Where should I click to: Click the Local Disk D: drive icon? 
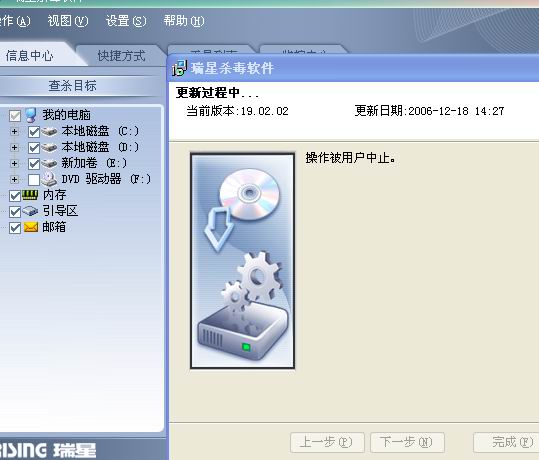pos(49,147)
